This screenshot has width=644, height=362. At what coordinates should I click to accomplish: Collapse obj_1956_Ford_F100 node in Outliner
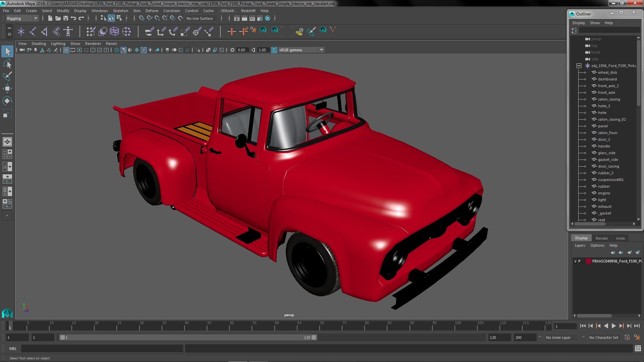[x=579, y=66]
